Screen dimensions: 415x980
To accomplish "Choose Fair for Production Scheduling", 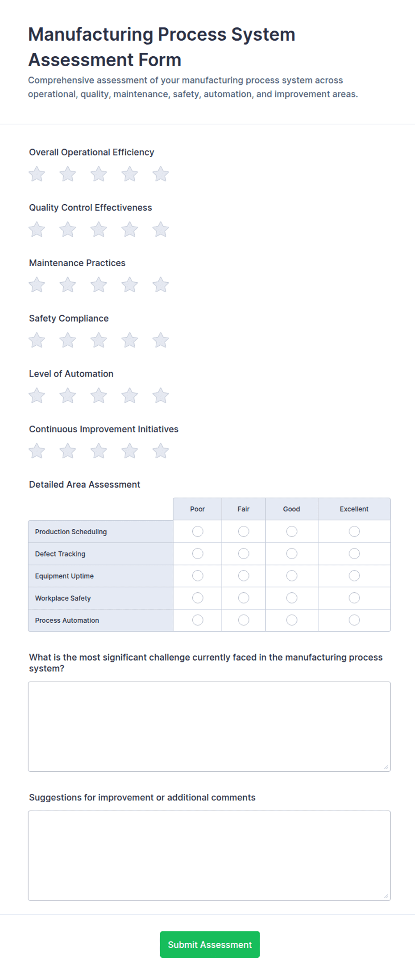I will 244,531.
